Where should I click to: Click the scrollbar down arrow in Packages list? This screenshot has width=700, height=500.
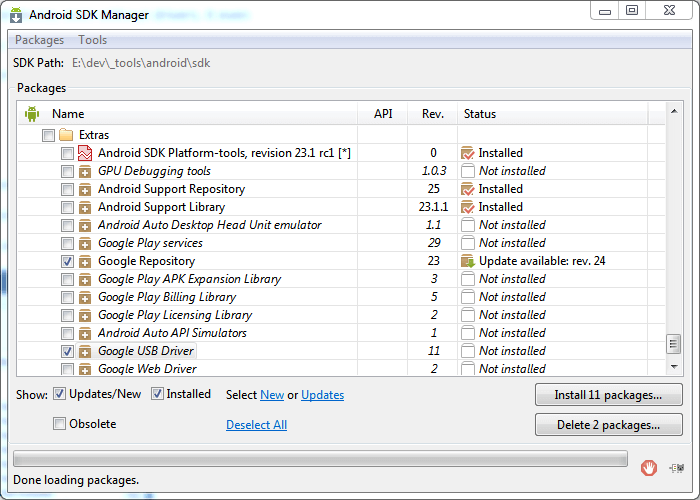tap(674, 367)
